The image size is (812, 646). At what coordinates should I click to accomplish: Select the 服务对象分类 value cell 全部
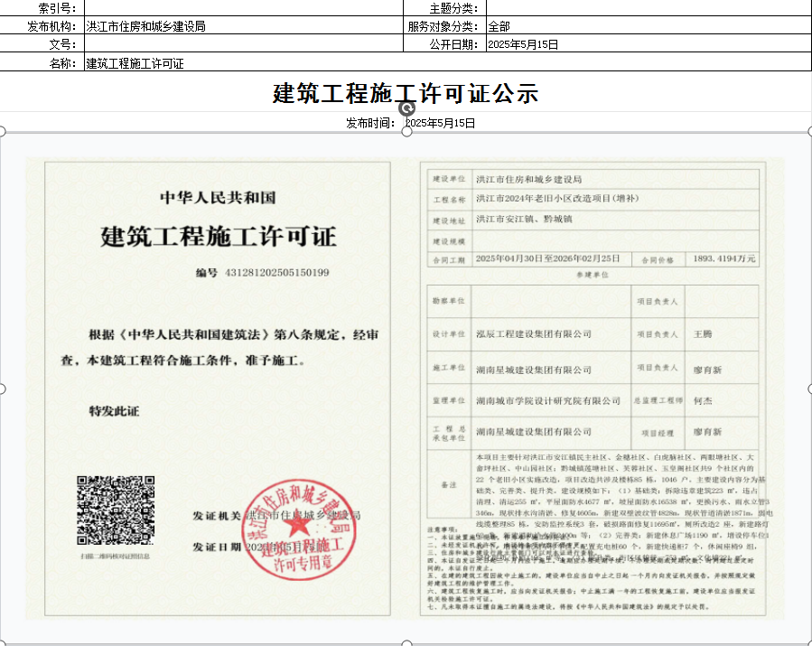[x=648, y=26]
